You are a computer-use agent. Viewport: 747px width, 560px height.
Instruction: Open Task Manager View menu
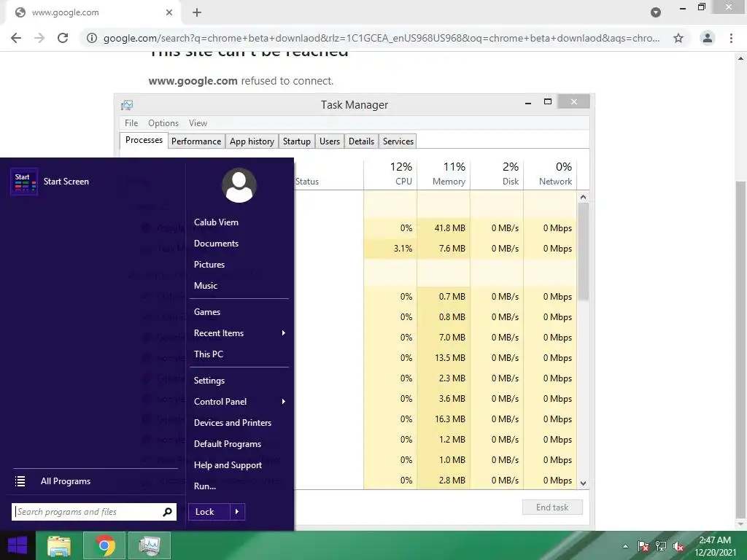point(198,122)
